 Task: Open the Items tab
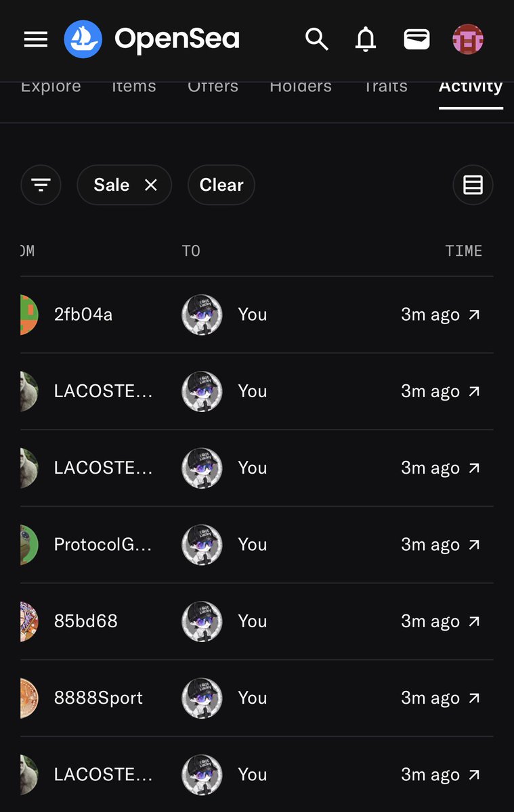pos(133,87)
